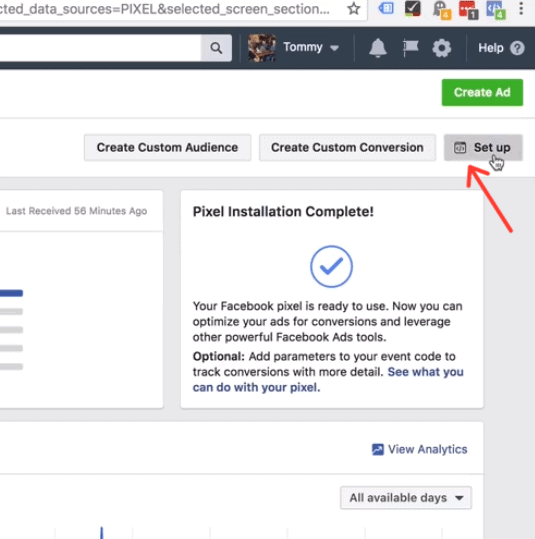535x539 pixels.
Task: Click Create Custom Conversion
Action: (x=347, y=147)
